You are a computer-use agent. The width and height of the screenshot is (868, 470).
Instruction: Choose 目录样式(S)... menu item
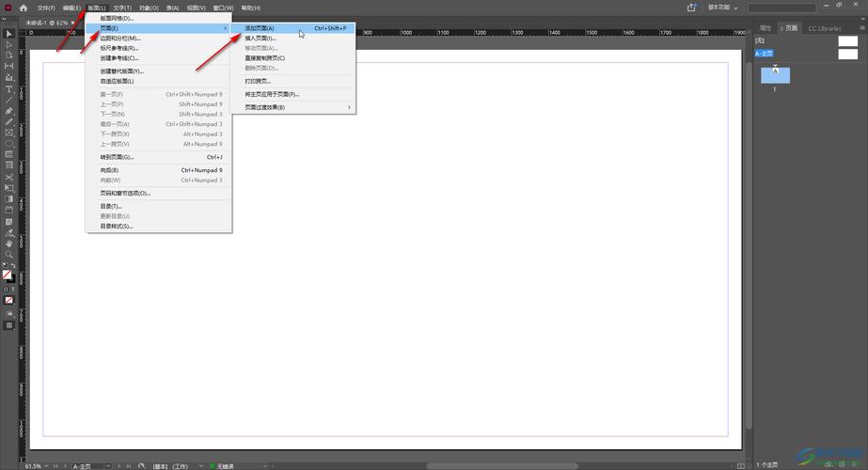coord(158,226)
